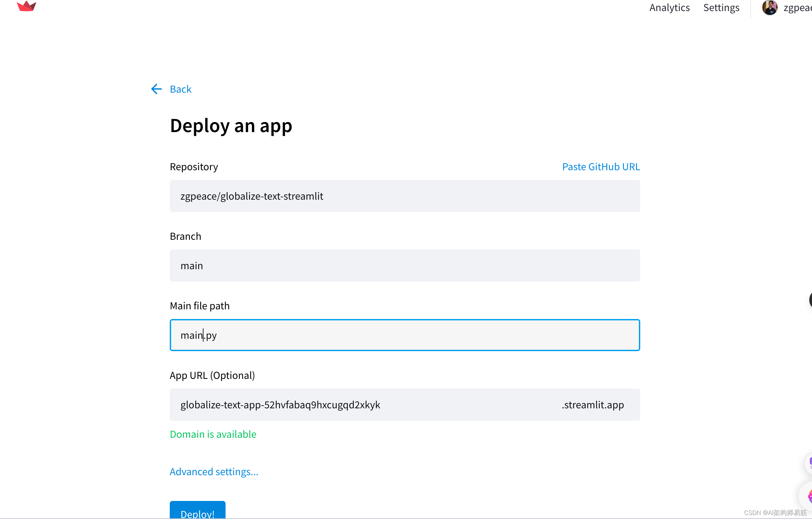Open the zgpeace account menu
The image size is (812, 519).
coord(798,7)
